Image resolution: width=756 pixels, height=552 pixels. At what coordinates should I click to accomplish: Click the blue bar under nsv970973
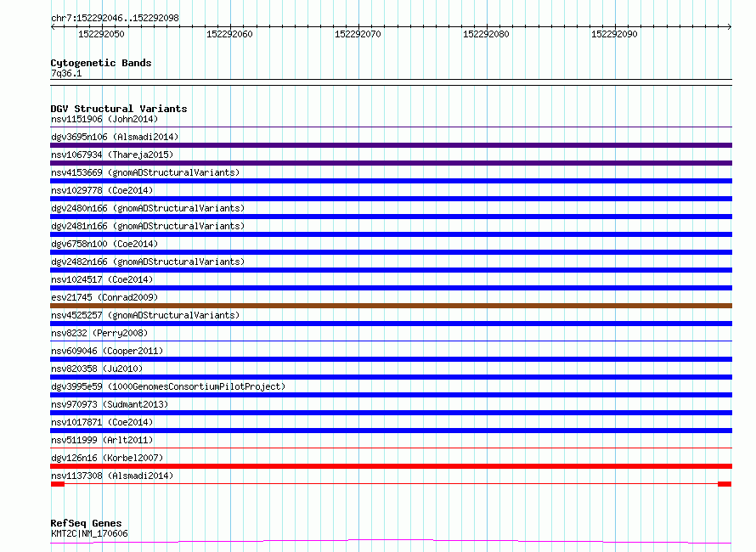tap(391, 413)
